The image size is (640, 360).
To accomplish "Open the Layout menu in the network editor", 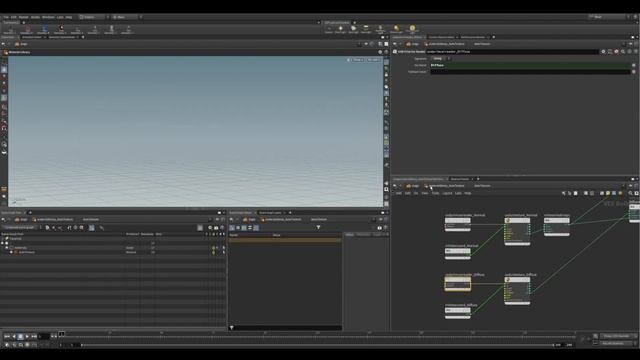I will click(447, 193).
